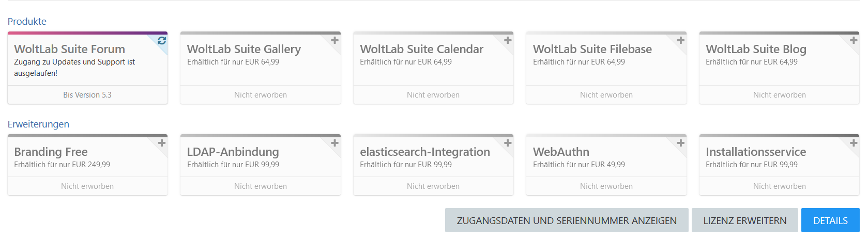Image resolution: width=868 pixels, height=241 pixels.
Task: Add WebAuthn using its plus icon
Action: click(x=681, y=143)
